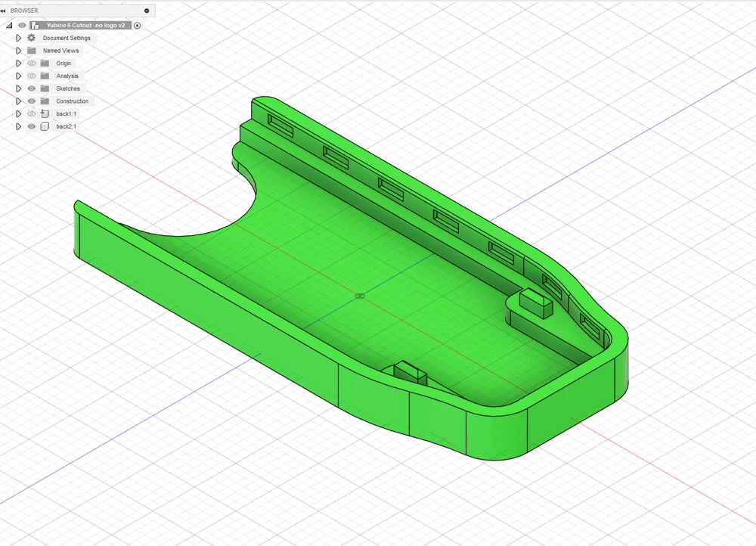Select the 'Sketches' label

tap(68, 88)
